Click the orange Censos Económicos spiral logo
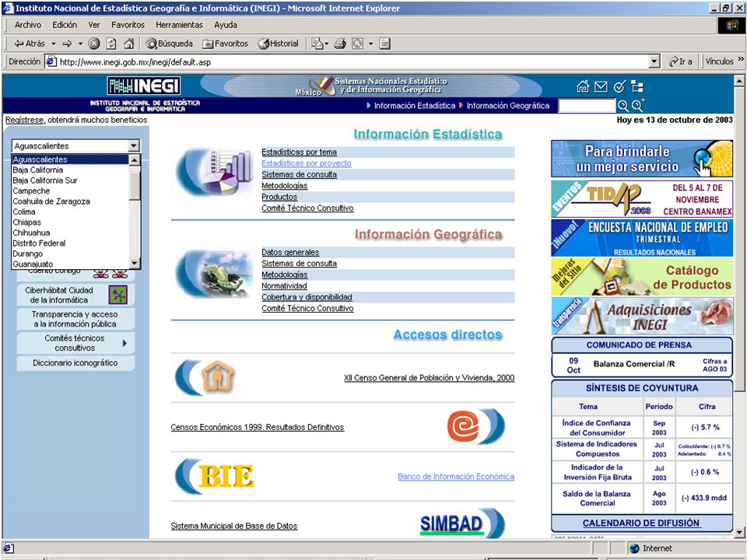747x560 pixels. 464,425
